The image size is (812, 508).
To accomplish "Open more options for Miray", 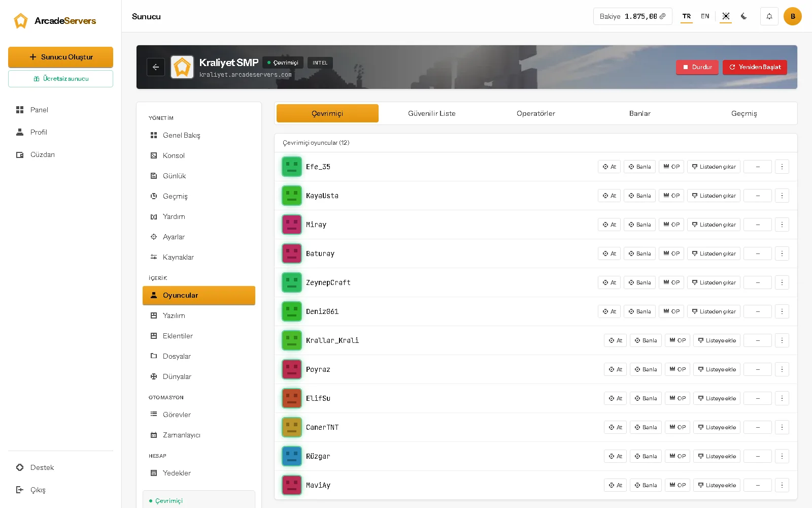I will [x=782, y=225].
